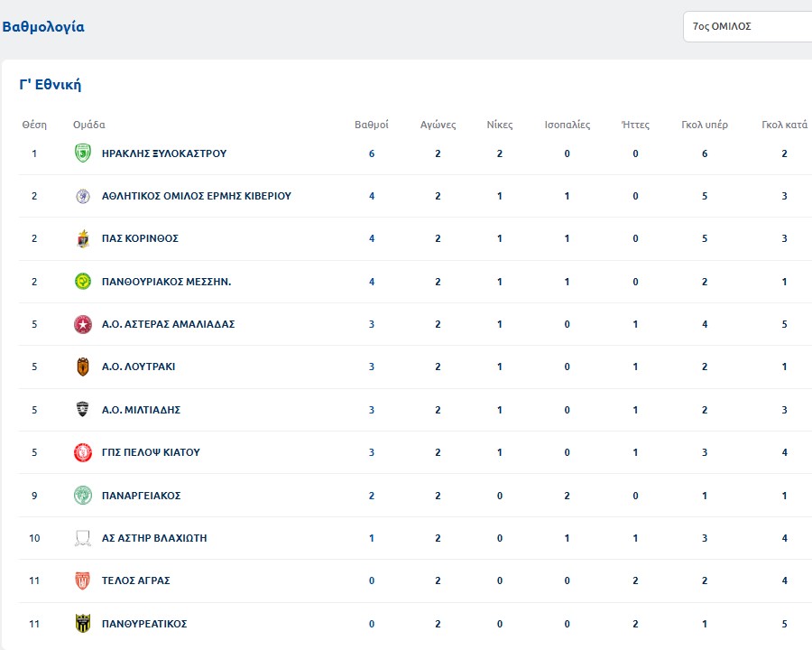The height and width of the screenshot is (650, 812).
Task: Click the Γ' Εθνική league title
Action: [51, 85]
